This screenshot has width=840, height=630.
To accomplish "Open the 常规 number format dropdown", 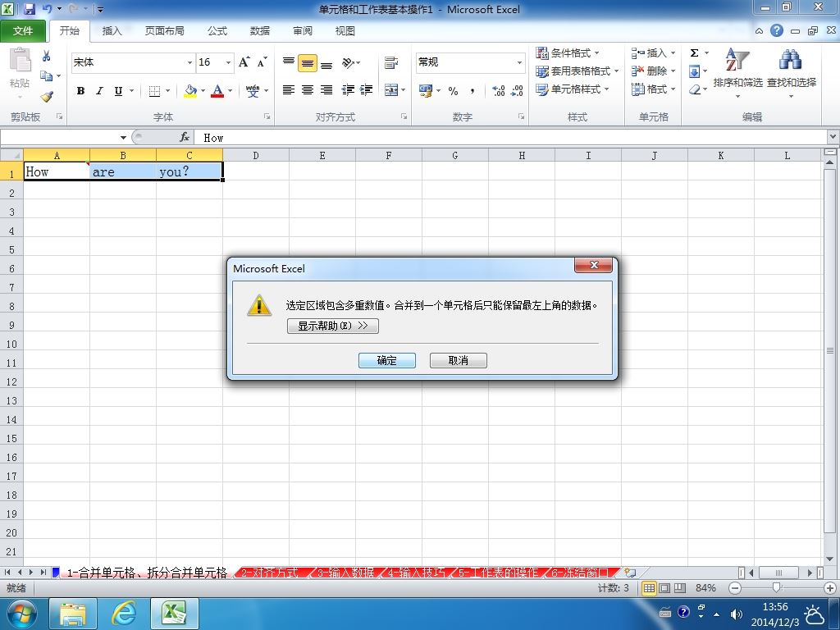I will click(519, 62).
